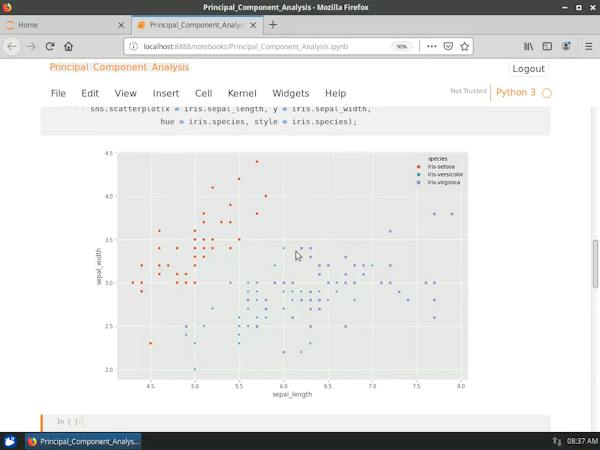Bookmark this page with star icon
The height and width of the screenshot is (450, 600).
[465, 47]
